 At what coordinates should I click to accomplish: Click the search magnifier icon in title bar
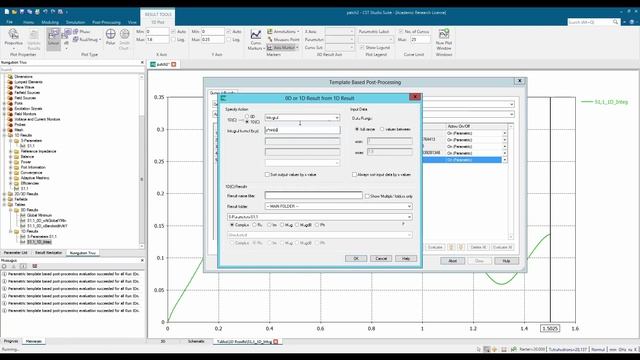point(615,22)
